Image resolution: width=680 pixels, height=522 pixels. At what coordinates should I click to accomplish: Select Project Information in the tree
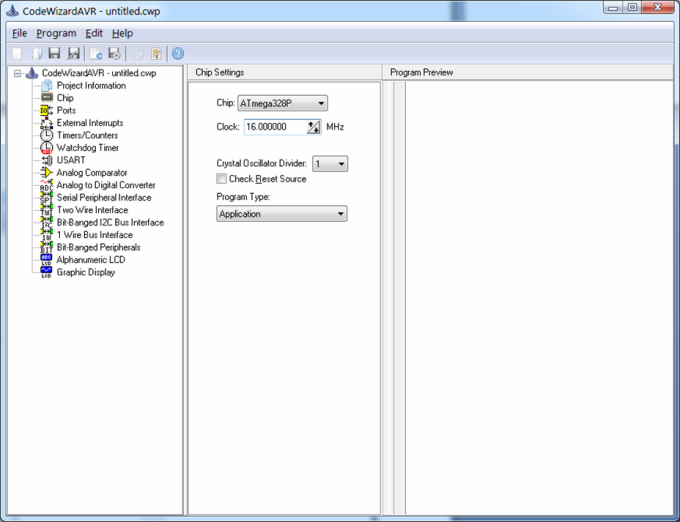point(91,85)
